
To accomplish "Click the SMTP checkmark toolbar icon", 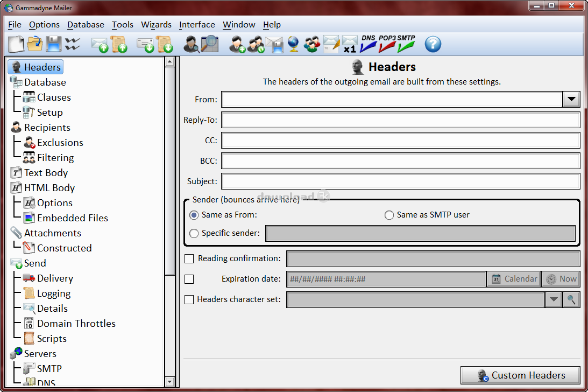I will 406,44.
